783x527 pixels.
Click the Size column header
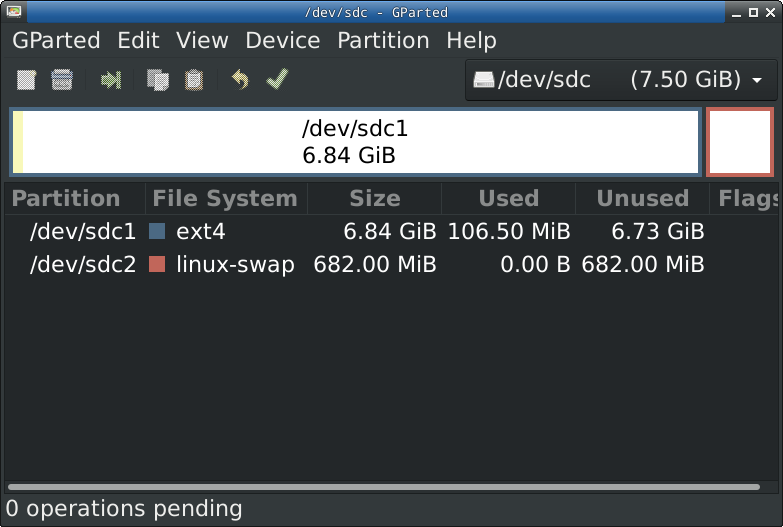[x=375, y=198]
